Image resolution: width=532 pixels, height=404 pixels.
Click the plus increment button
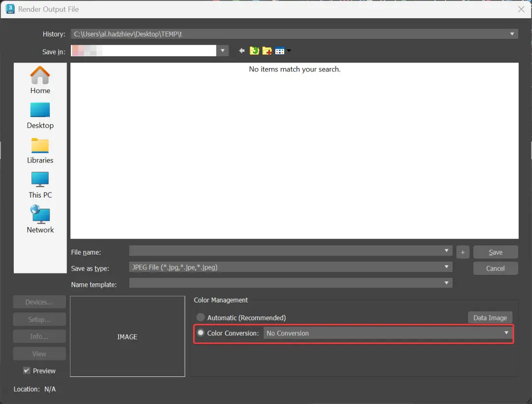[463, 252]
